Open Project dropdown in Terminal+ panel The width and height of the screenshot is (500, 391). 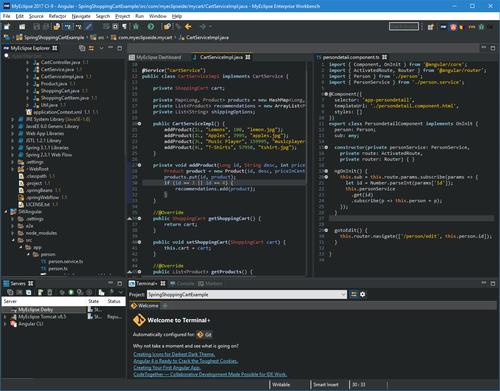(247, 295)
